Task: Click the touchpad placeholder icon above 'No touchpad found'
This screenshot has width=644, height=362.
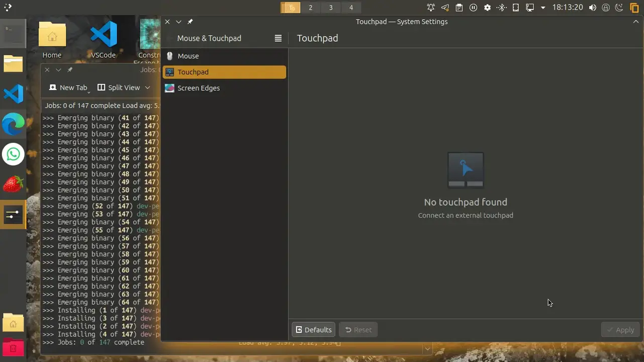Action: tap(466, 170)
